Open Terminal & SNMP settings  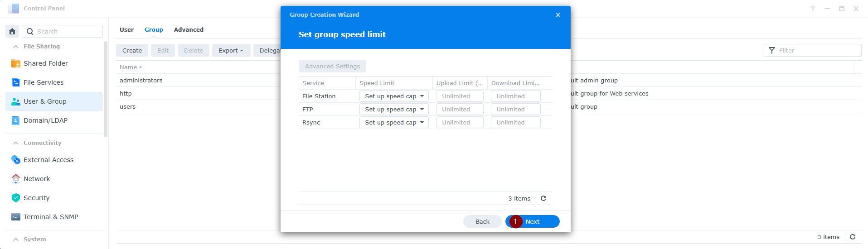click(x=50, y=217)
